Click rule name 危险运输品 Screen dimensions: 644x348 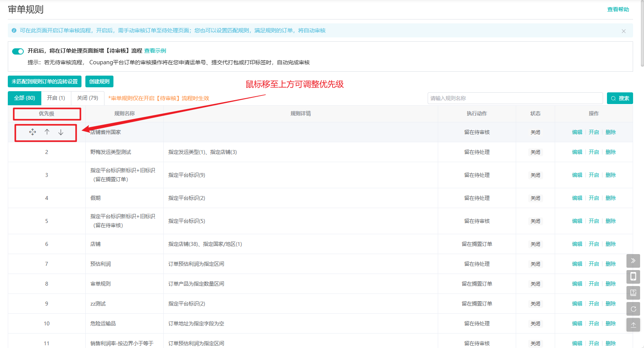(103, 324)
